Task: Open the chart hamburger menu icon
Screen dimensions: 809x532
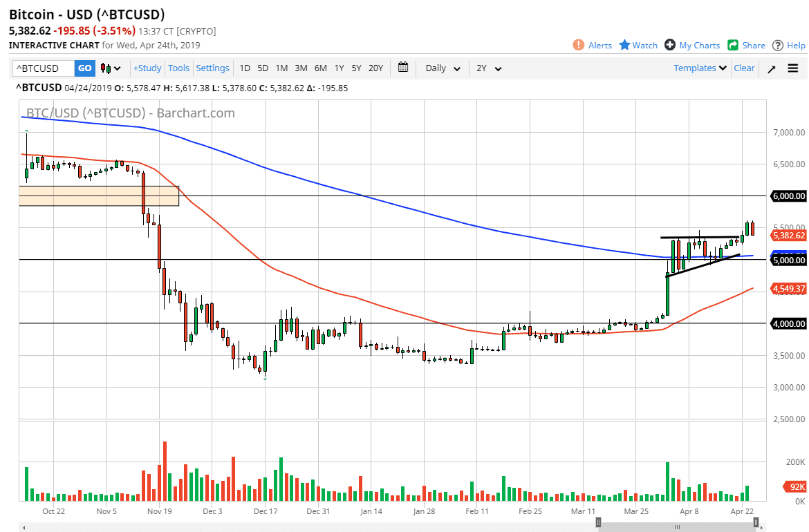Action: click(x=793, y=68)
